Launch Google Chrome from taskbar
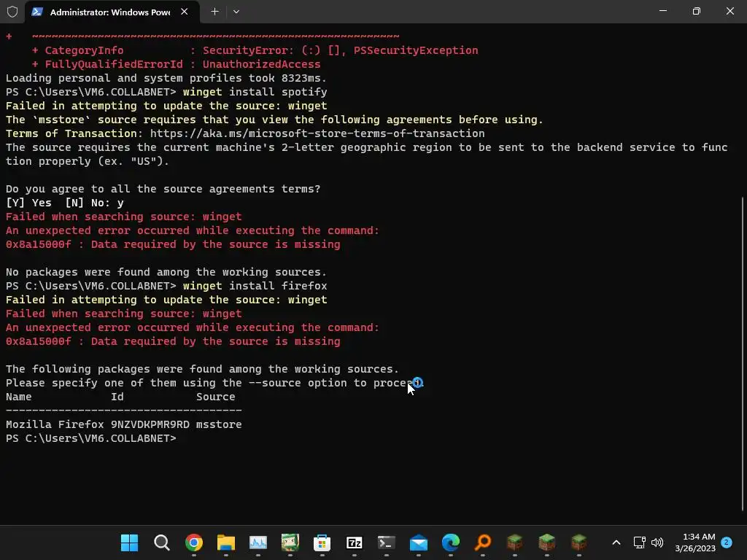 [194, 542]
